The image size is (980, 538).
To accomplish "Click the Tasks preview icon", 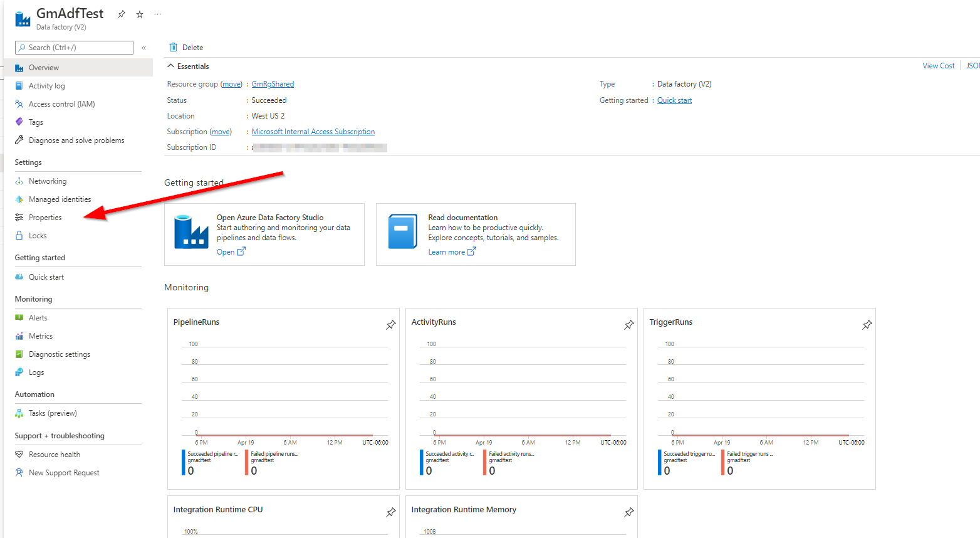I will [x=19, y=413].
